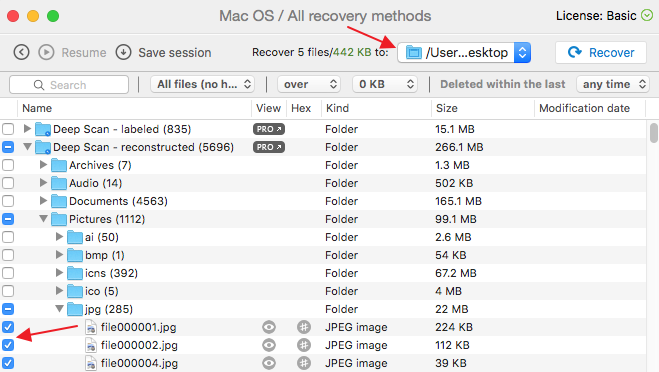This screenshot has height=372, width=659.
Task: Click the back arrow toolbar icon
Action: (21, 53)
